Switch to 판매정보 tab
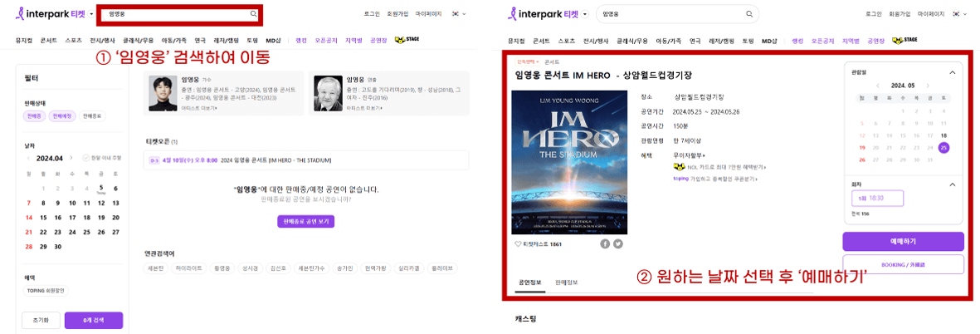This screenshot has height=334, width=980. 566,282
